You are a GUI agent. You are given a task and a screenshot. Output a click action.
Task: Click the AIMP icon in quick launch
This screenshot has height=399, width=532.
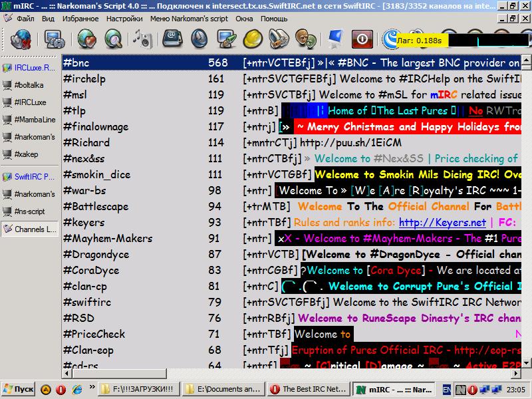(x=45, y=389)
